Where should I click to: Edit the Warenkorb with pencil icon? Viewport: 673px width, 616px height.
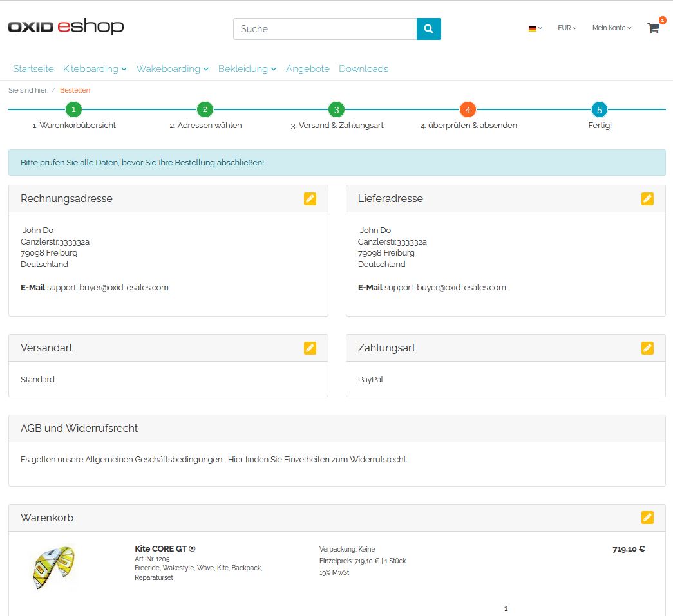pyautogui.click(x=647, y=518)
